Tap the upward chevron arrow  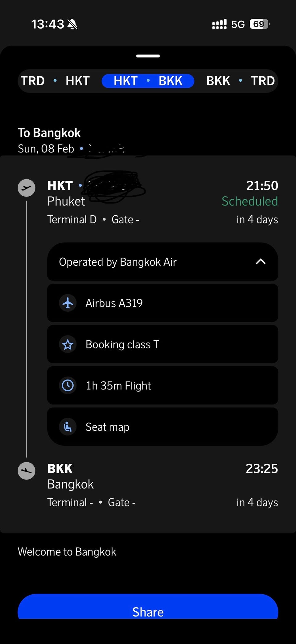[x=261, y=262]
